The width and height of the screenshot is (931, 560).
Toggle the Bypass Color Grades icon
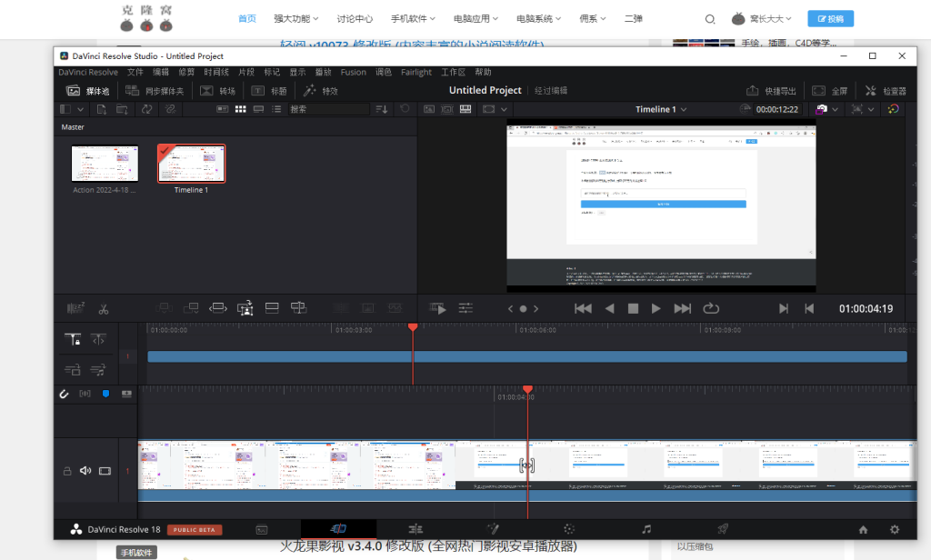point(893,109)
